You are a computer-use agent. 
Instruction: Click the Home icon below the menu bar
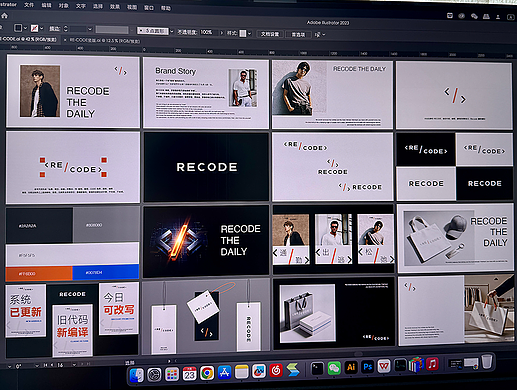pyautogui.click(x=4, y=16)
